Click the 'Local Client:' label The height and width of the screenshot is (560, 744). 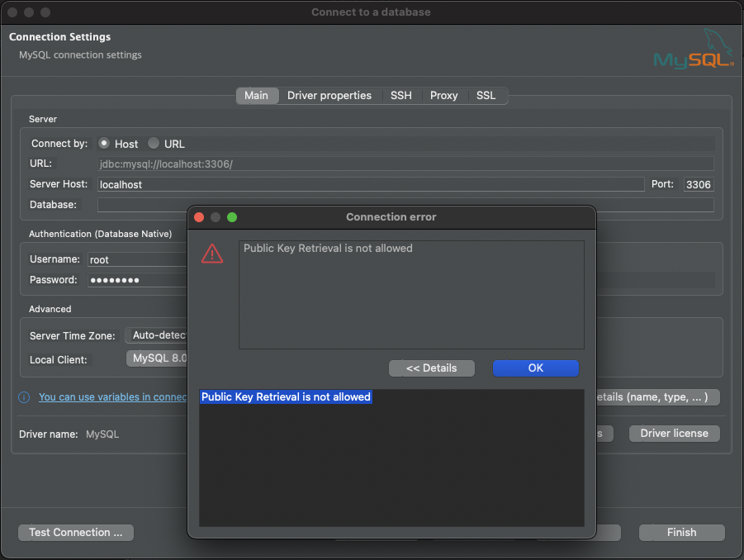point(59,360)
